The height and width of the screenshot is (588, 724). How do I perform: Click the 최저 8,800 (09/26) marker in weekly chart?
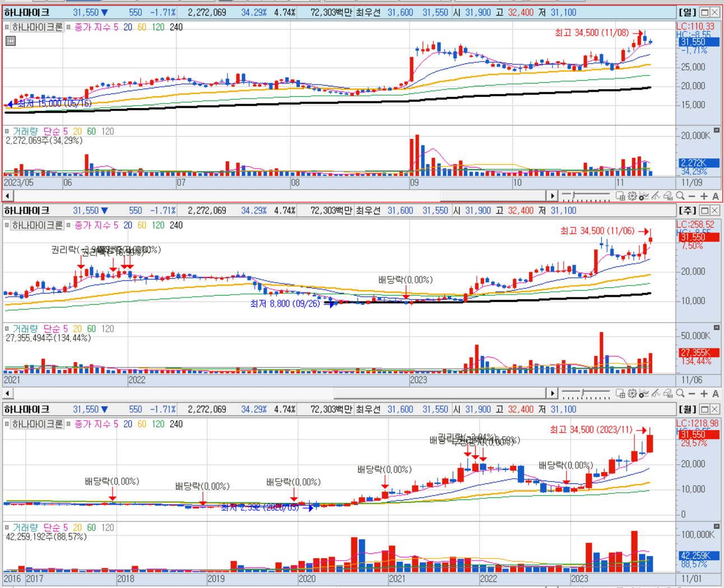tap(285, 304)
